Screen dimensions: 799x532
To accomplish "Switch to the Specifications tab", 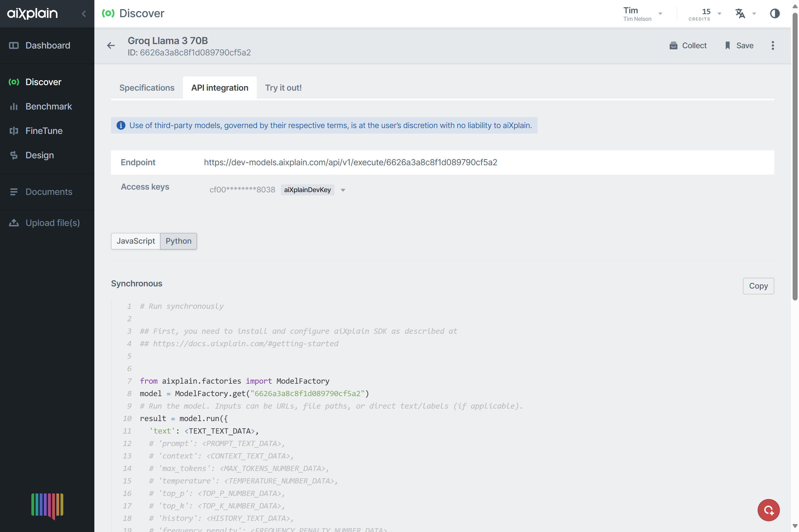I will pos(147,87).
